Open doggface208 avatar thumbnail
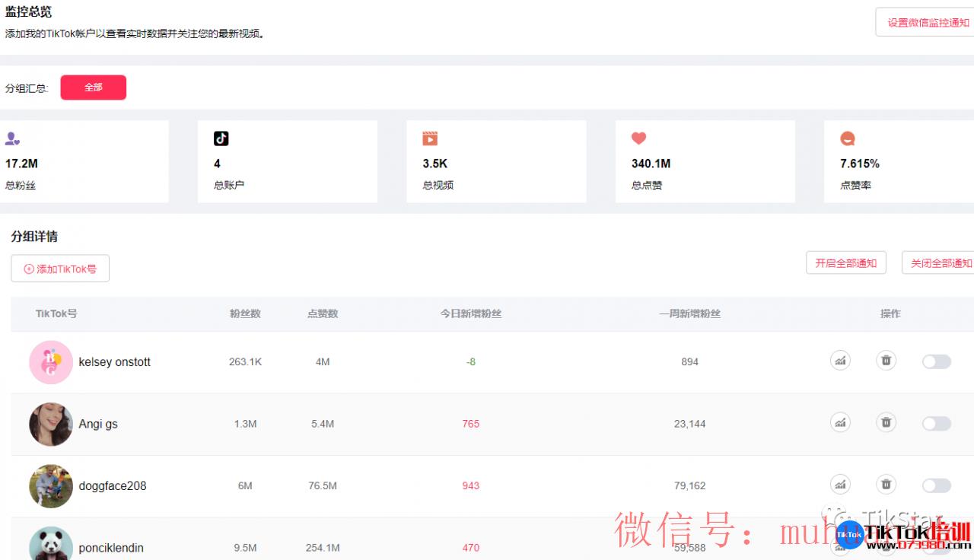This screenshot has height=560, width=974. coord(51,486)
